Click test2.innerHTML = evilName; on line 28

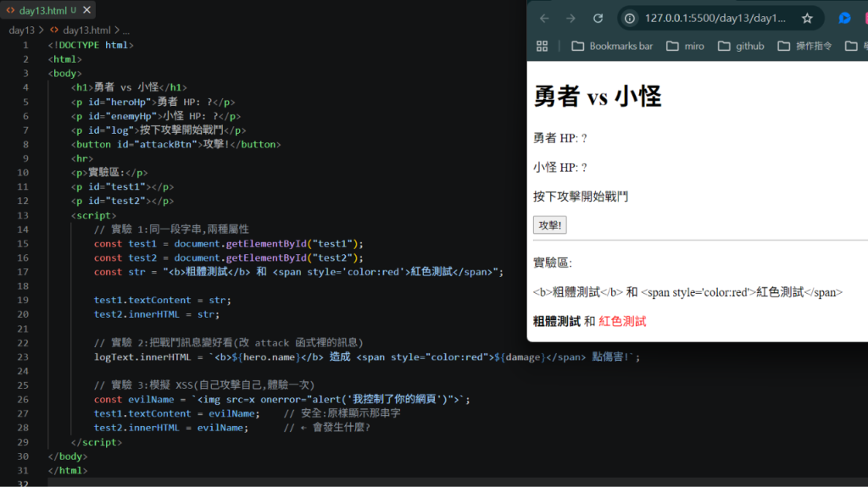(171, 428)
